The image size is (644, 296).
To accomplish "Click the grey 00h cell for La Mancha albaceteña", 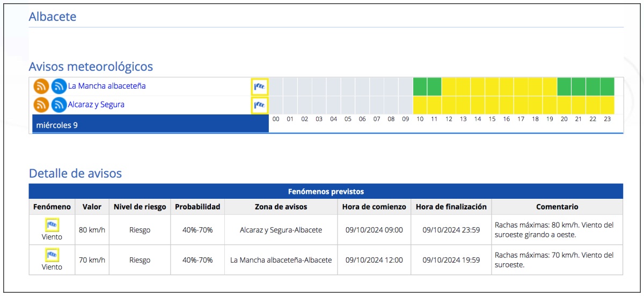I will [x=276, y=86].
